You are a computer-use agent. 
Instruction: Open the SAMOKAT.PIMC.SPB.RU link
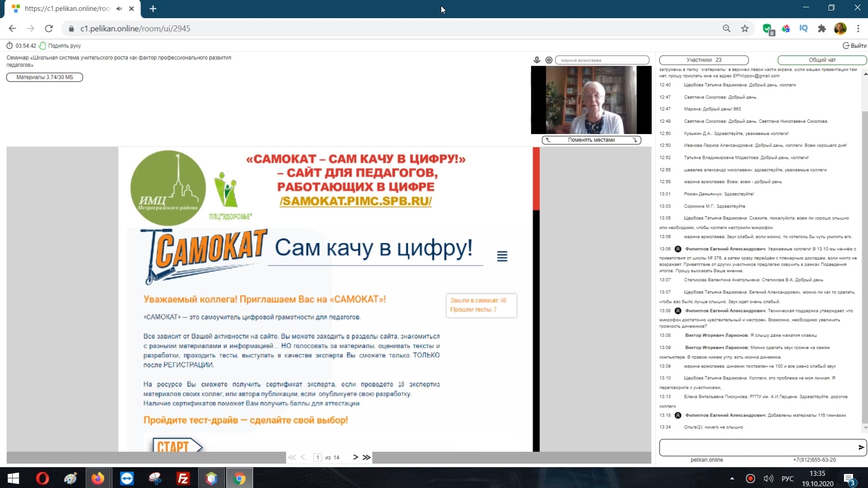coord(355,201)
